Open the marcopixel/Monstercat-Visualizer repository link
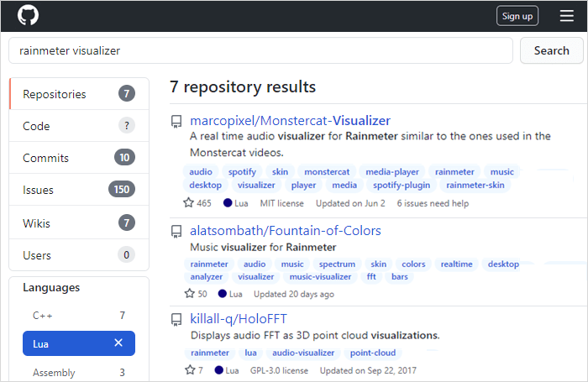588x382 pixels. tap(290, 120)
